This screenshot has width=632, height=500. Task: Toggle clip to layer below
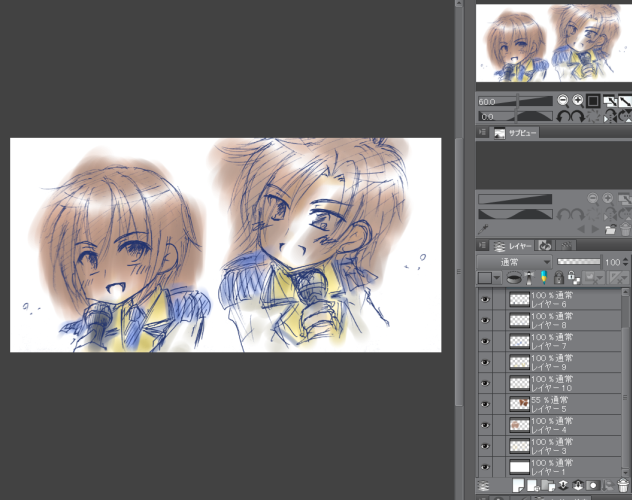(514, 278)
